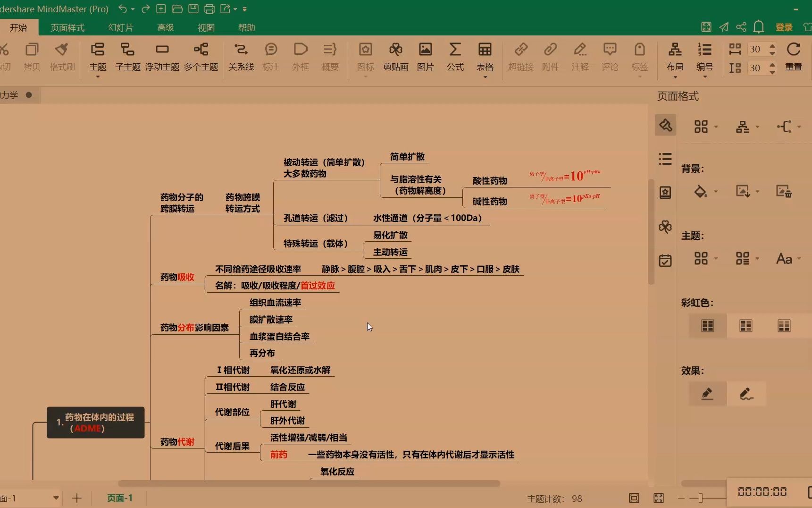Screen dimensions: 812x508
Task: Remove background watermark image icon
Action: point(784,191)
